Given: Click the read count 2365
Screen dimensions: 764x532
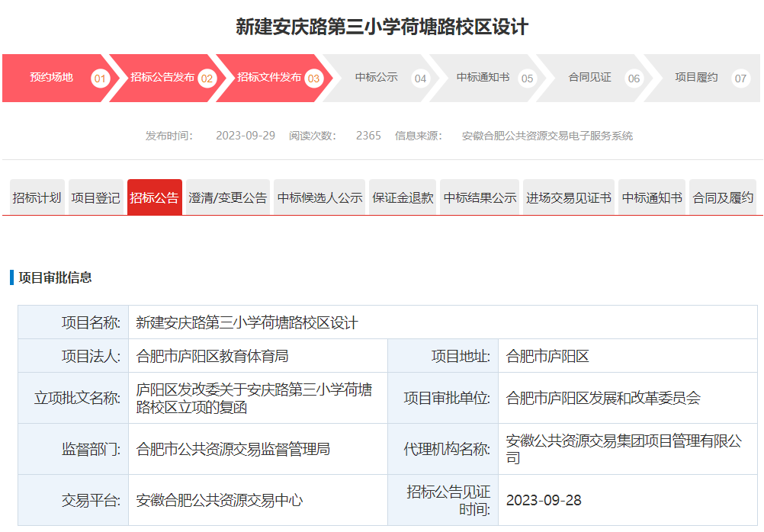Looking at the screenshot, I should tap(368, 136).
